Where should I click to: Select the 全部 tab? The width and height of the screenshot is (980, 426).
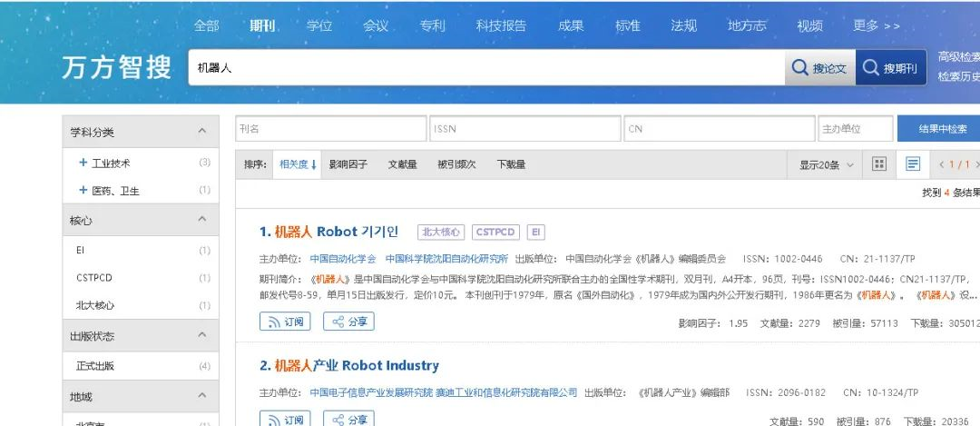(x=206, y=25)
